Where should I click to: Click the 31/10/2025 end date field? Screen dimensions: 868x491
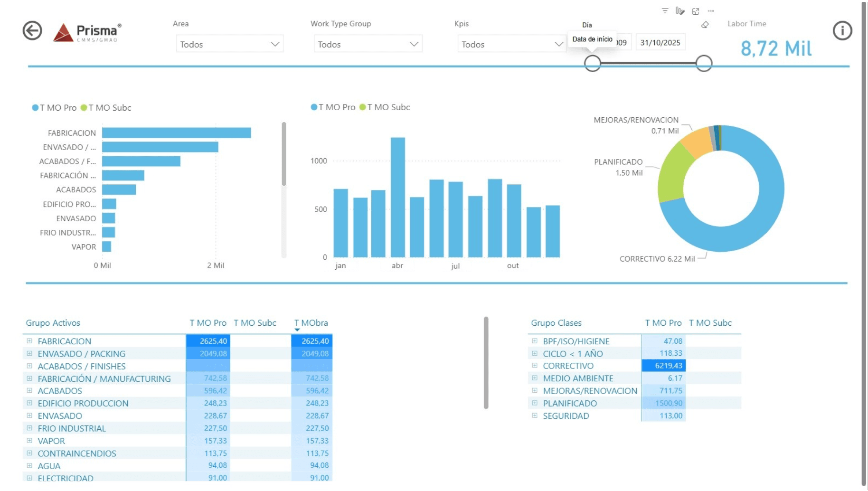[660, 42]
